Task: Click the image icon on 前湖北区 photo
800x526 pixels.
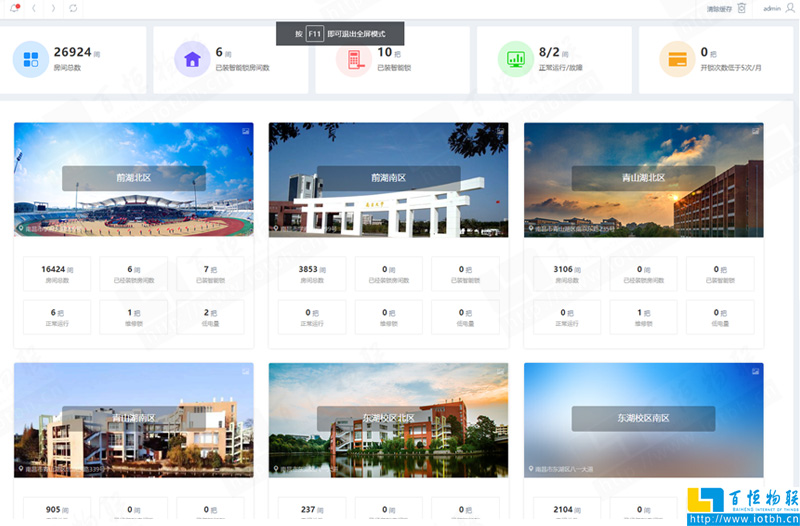Action: (245, 131)
